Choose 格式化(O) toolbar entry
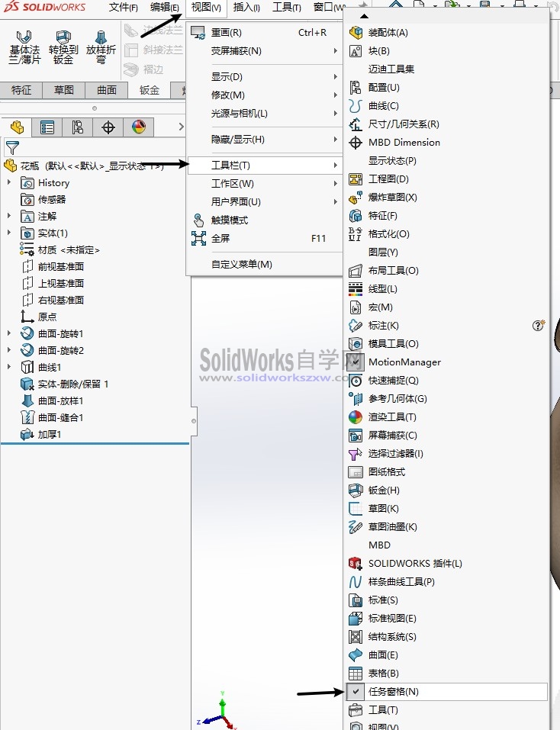Screen dimensions: 560x730 pyautogui.click(x=446, y=233)
